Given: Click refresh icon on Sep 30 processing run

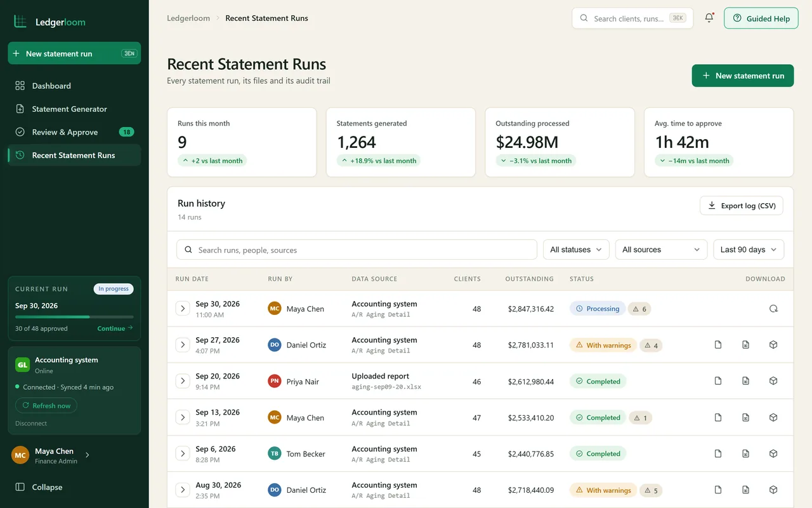Looking at the screenshot, I should coord(773,309).
